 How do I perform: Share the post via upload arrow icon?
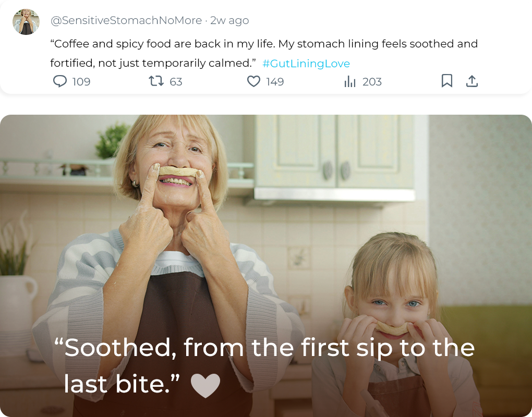(472, 81)
